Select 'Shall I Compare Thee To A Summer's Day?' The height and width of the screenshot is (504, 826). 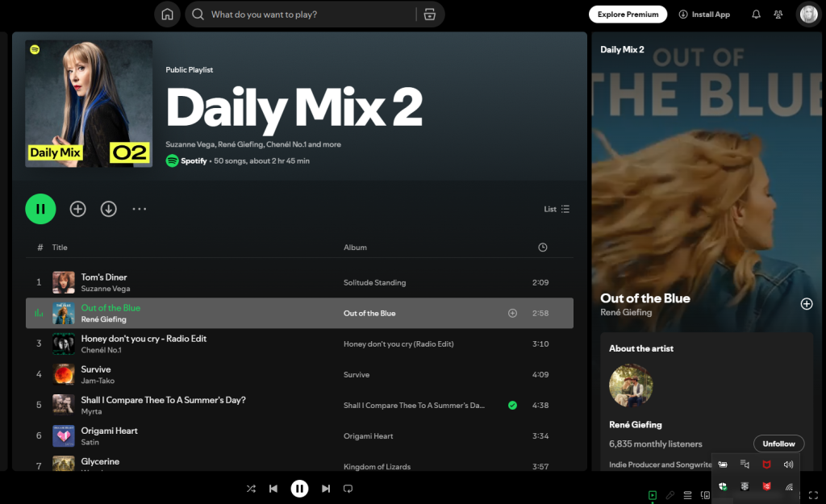tap(163, 400)
